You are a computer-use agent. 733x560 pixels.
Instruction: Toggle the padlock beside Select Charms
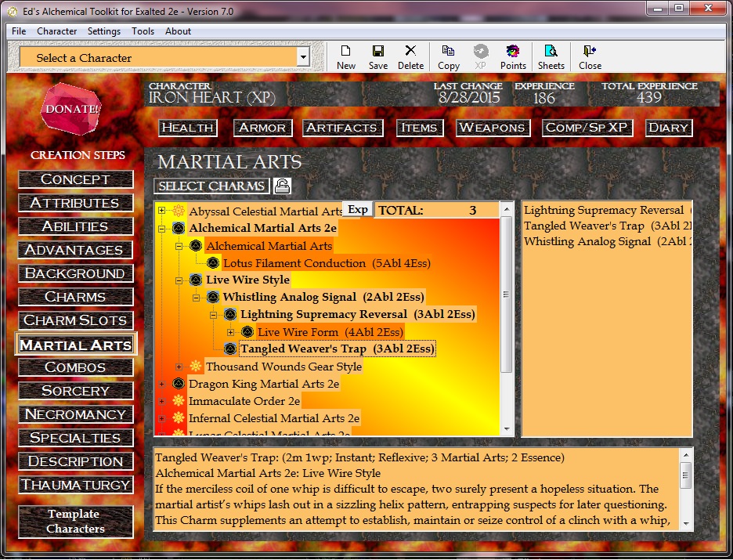282,186
